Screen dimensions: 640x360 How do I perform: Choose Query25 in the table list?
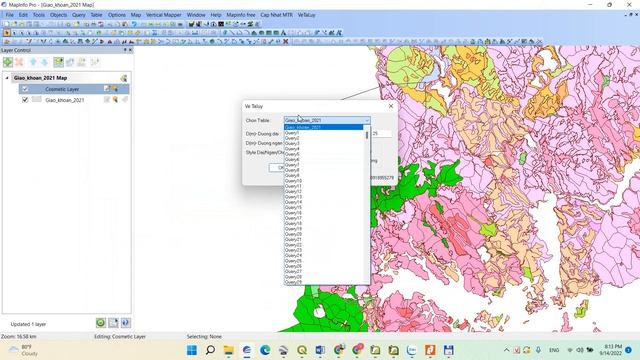click(x=324, y=260)
